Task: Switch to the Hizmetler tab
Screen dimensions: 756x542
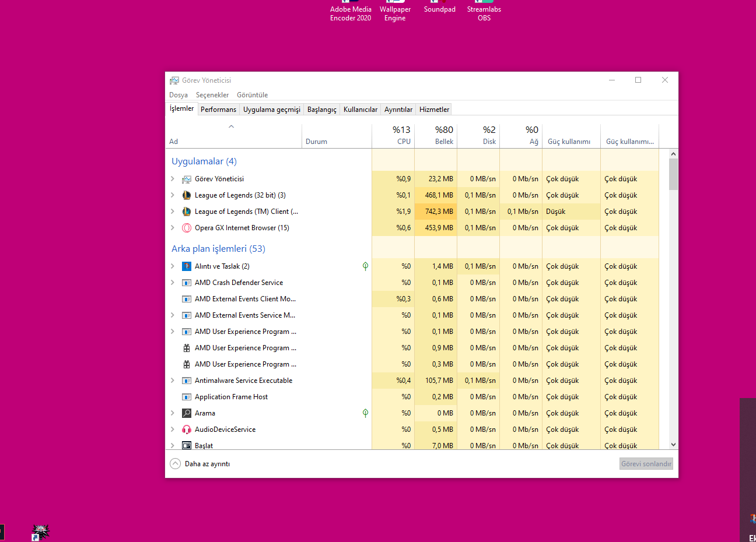Action: click(435, 110)
